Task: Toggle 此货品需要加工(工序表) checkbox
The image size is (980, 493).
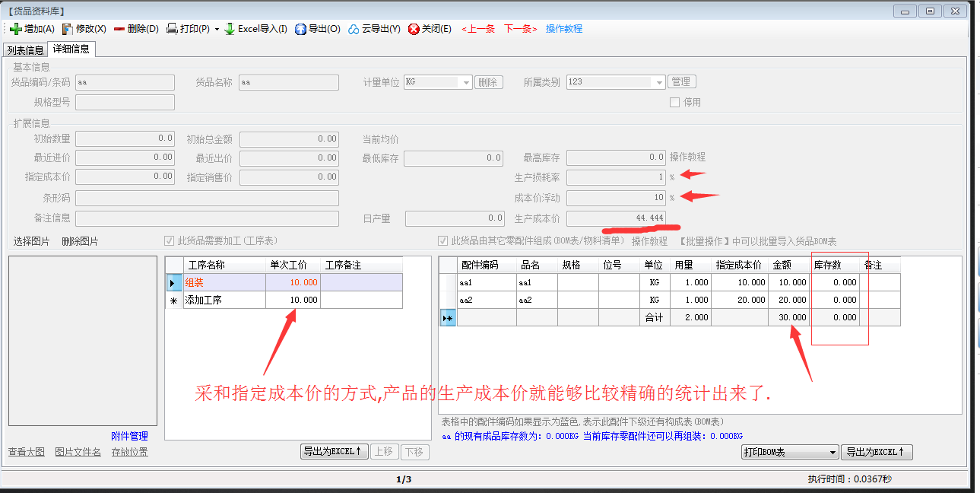Action: [170, 241]
